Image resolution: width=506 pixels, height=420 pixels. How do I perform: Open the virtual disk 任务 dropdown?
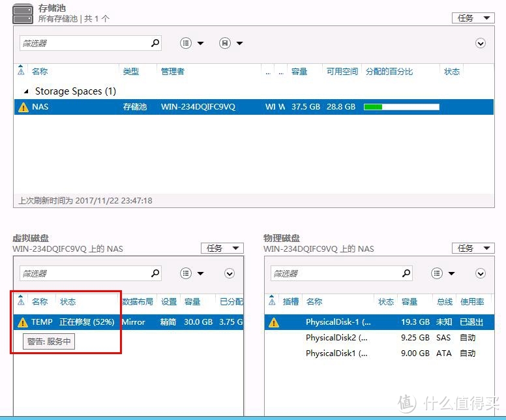pyautogui.click(x=222, y=248)
